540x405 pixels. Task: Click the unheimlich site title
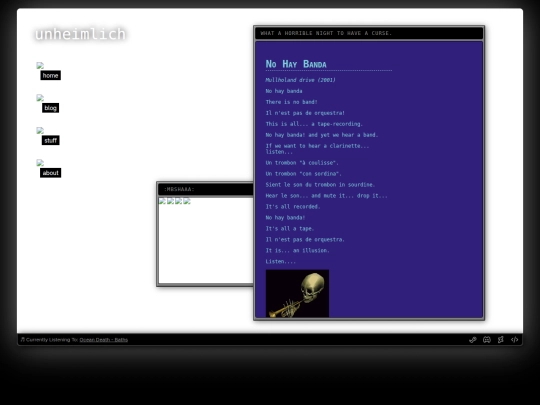[80, 34]
